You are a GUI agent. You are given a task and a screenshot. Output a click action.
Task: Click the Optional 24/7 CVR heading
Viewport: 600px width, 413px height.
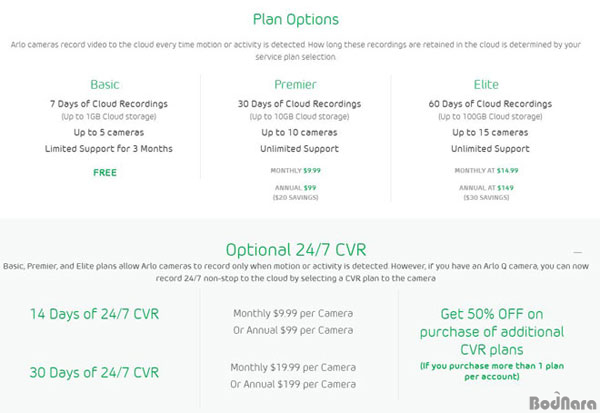click(x=296, y=250)
